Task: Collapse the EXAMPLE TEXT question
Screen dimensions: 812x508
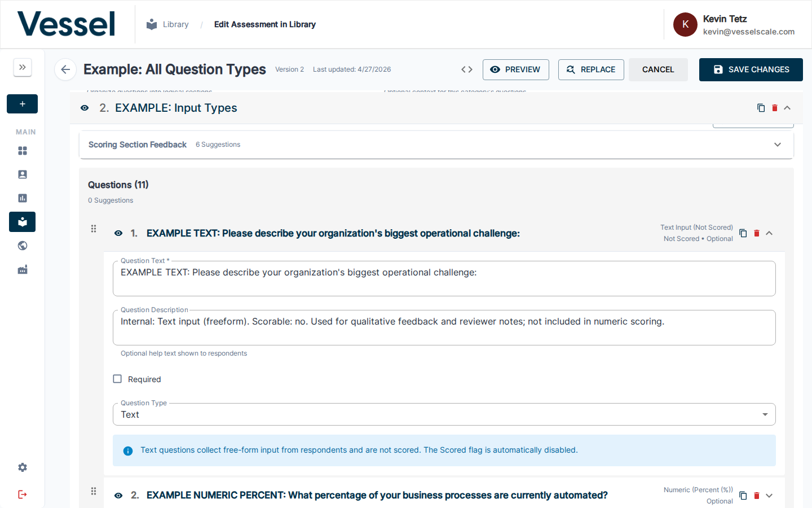Action: 769,233
